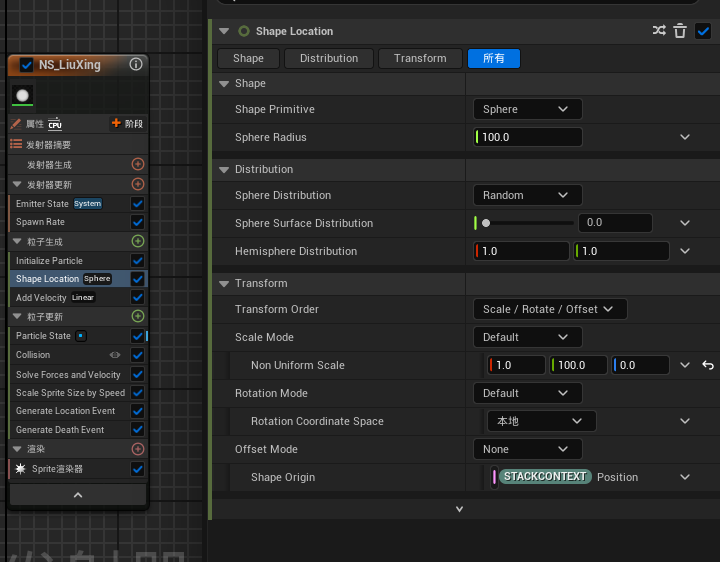Collapse emitter stack with bottom chevron
The width and height of the screenshot is (720, 562).
pos(78,495)
